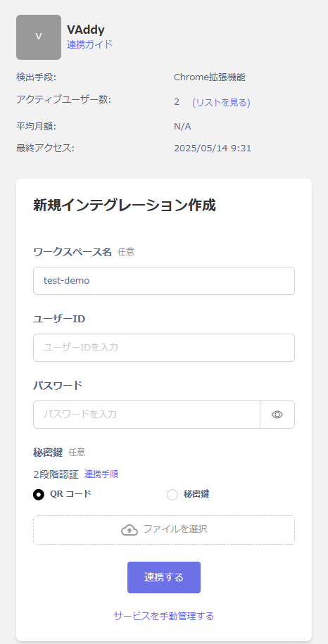Click the VAddy gray logo thumbnail

click(39, 37)
